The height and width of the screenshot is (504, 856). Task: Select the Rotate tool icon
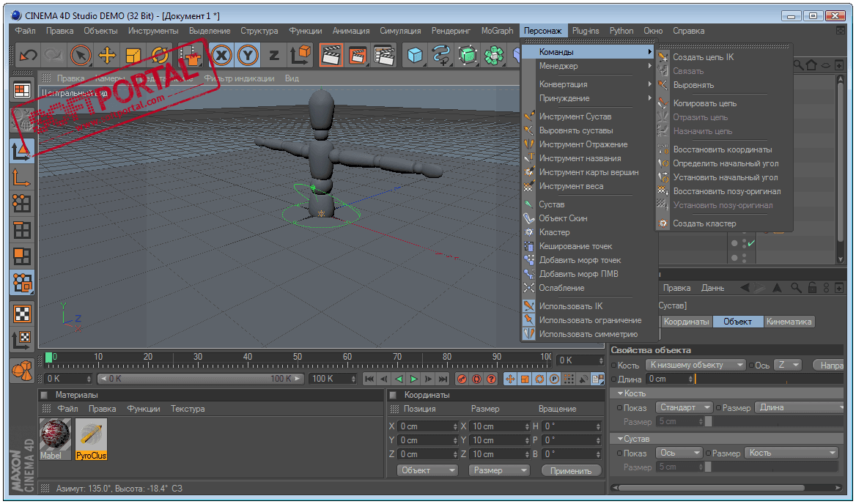[160, 55]
